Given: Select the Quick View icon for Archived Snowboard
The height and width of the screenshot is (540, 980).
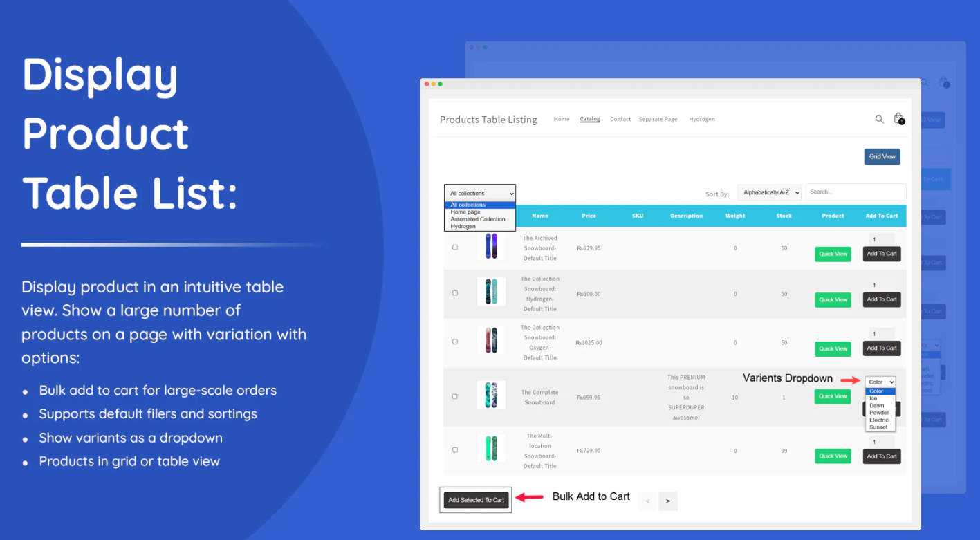Looking at the screenshot, I should (833, 254).
